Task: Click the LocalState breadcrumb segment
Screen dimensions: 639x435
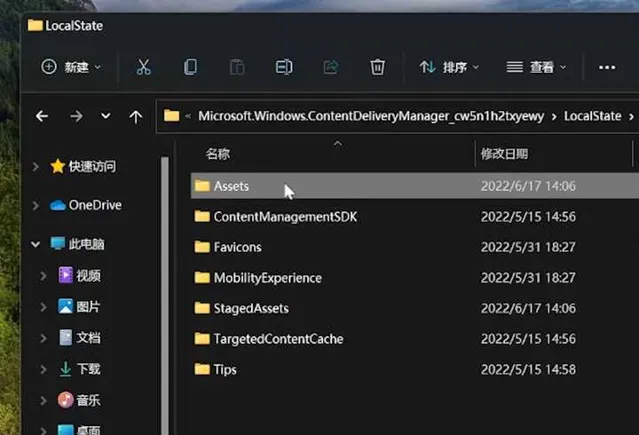Action: (x=593, y=116)
